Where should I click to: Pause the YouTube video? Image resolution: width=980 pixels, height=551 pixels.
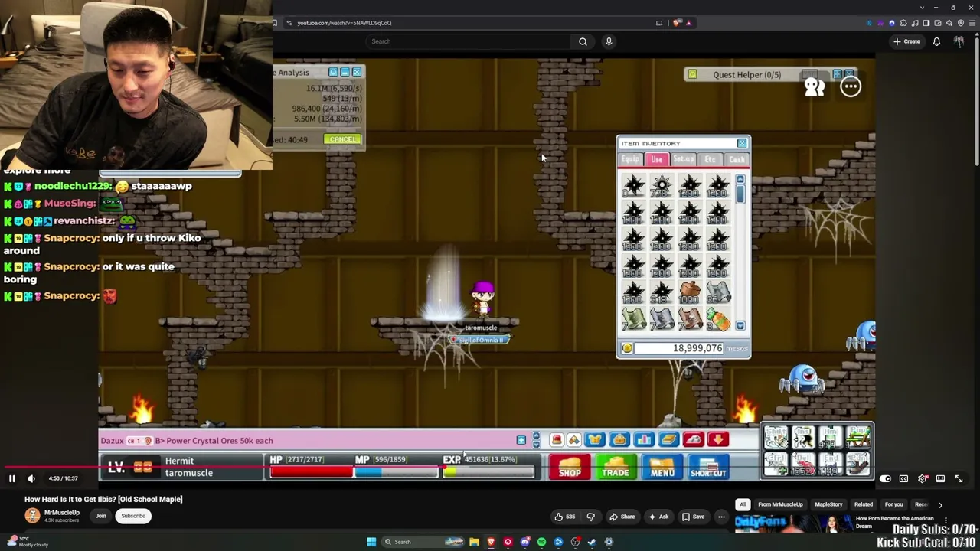pyautogui.click(x=12, y=478)
